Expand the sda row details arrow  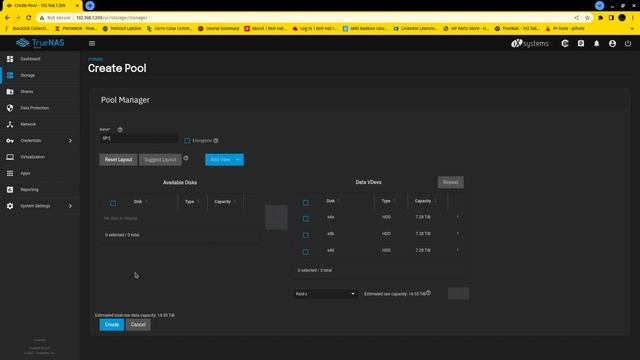[458, 217]
